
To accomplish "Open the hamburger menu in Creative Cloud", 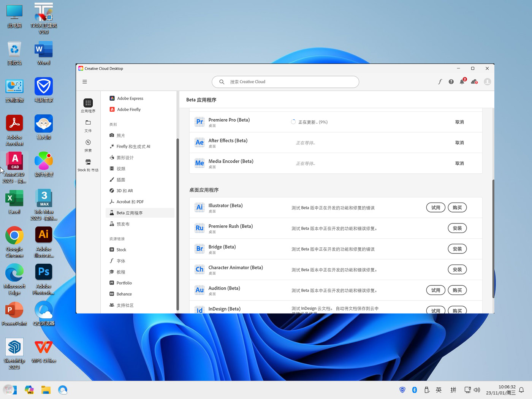I will pos(85,82).
